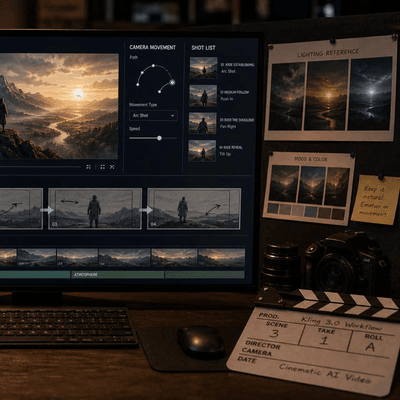This screenshot has height=400, width=400.
Task: Select the Medium Follow shot thumbnail
Action: [x=203, y=96]
